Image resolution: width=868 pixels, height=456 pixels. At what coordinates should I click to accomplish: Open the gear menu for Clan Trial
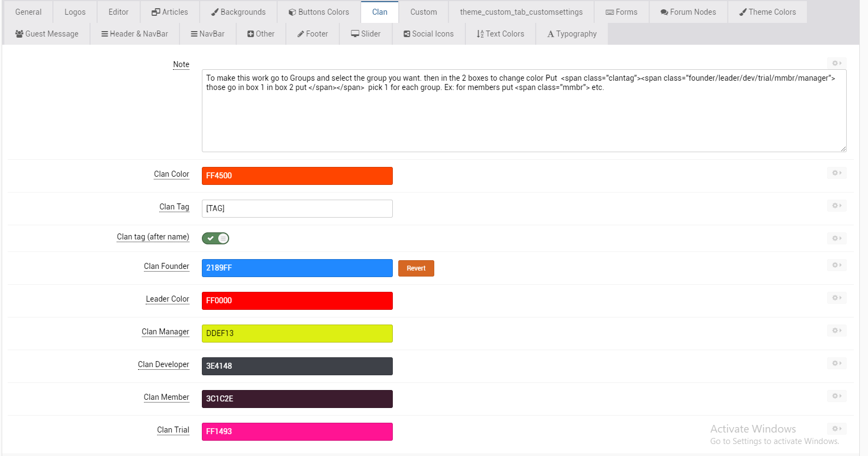(836, 429)
